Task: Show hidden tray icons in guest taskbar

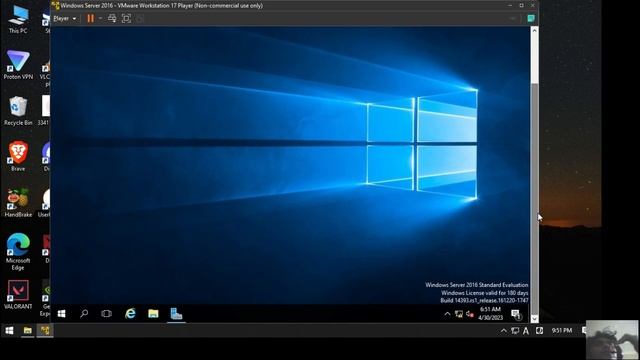Action: 447,314
